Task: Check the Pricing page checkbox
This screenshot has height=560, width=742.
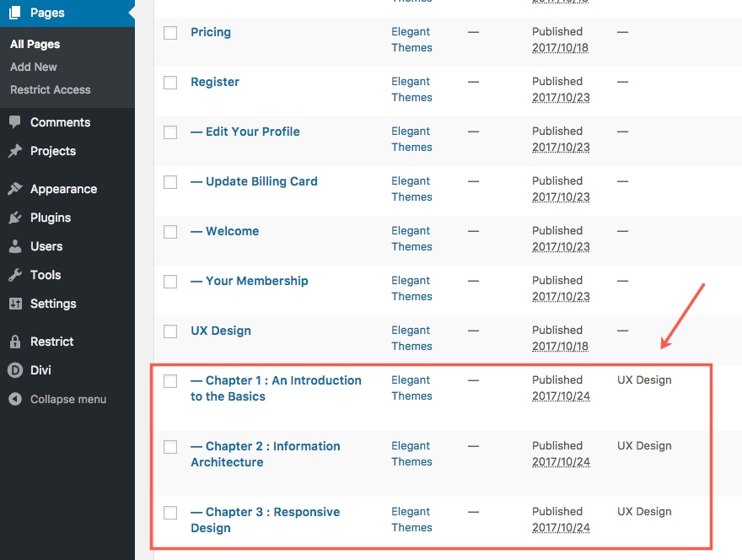Action: point(170,33)
